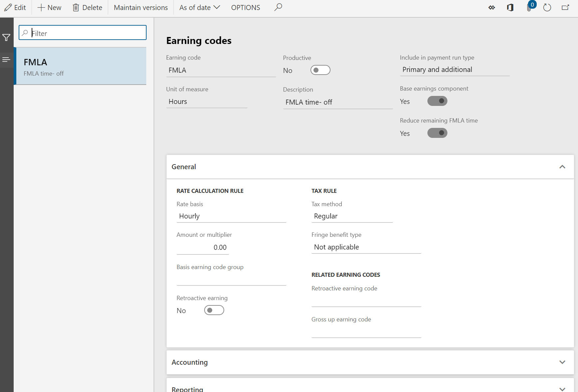The image size is (578, 392).
Task: Click the personalization diamond icon
Action: point(492,7)
